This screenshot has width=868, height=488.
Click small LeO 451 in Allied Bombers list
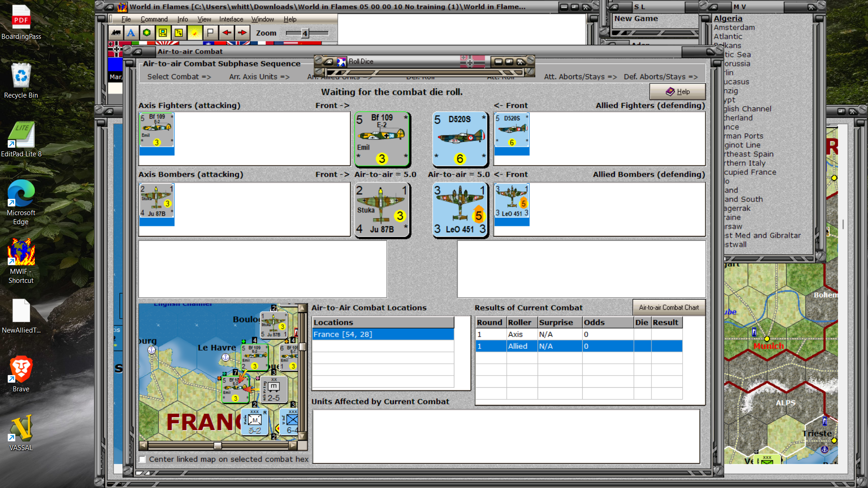512,204
